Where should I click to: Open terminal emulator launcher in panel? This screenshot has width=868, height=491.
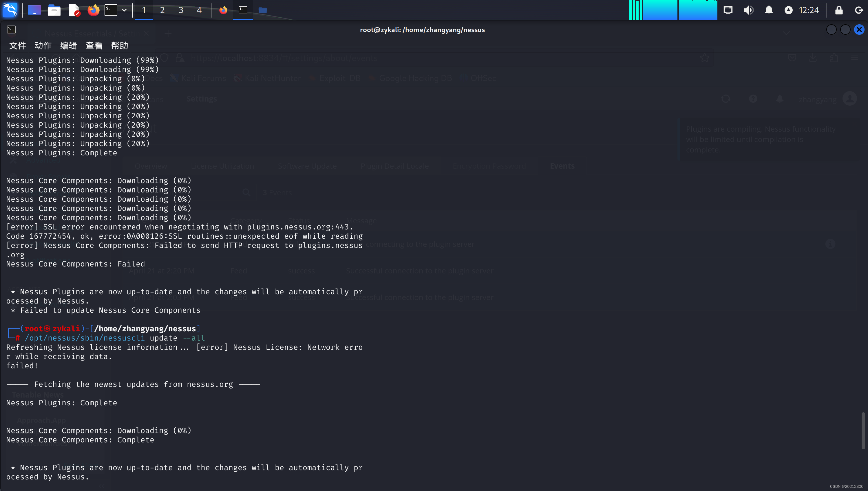(111, 10)
